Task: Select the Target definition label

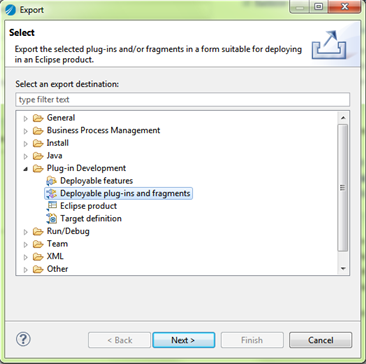Action: pyautogui.click(x=91, y=219)
